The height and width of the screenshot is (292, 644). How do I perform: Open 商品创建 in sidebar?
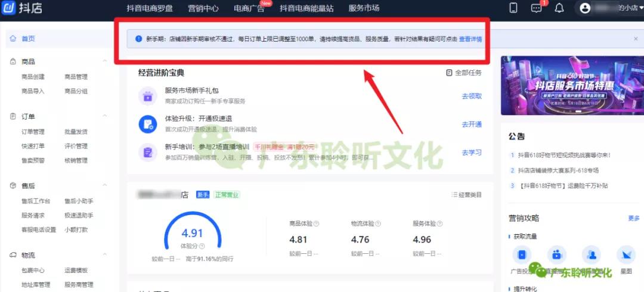pyautogui.click(x=33, y=77)
